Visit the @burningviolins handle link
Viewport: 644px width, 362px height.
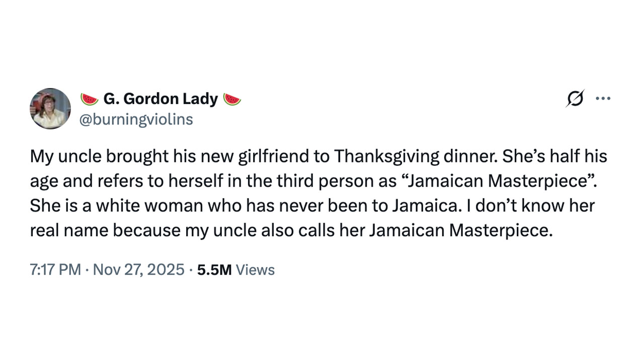tap(136, 120)
